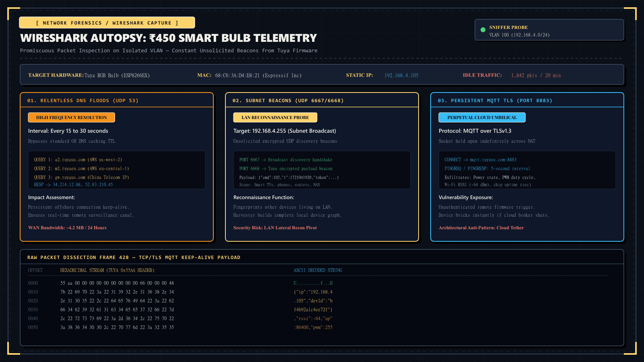
Task: Click ASCII string .105","devId":"b
Action: click(313, 301)
